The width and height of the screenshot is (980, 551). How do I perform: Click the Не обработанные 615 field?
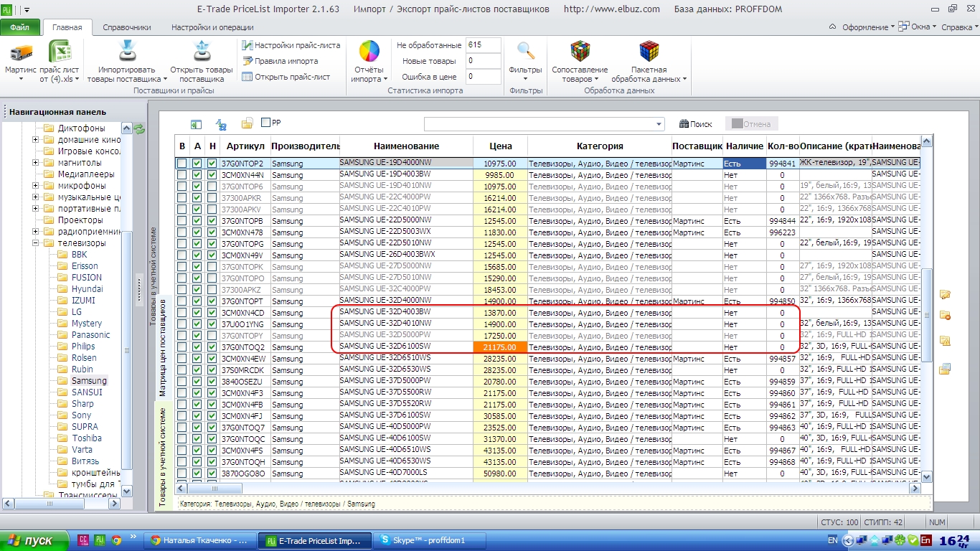click(483, 45)
